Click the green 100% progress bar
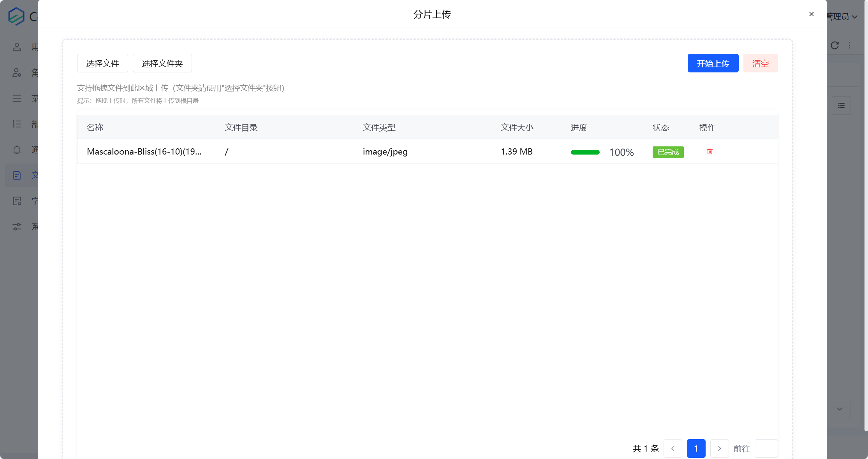The height and width of the screenshot is (459, 868). 585,152
